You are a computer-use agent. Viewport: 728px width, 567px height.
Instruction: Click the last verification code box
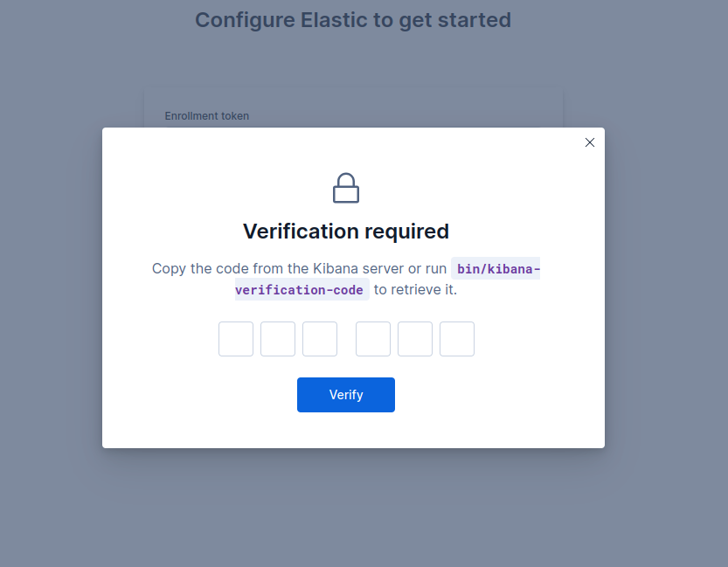click(456, 339)
